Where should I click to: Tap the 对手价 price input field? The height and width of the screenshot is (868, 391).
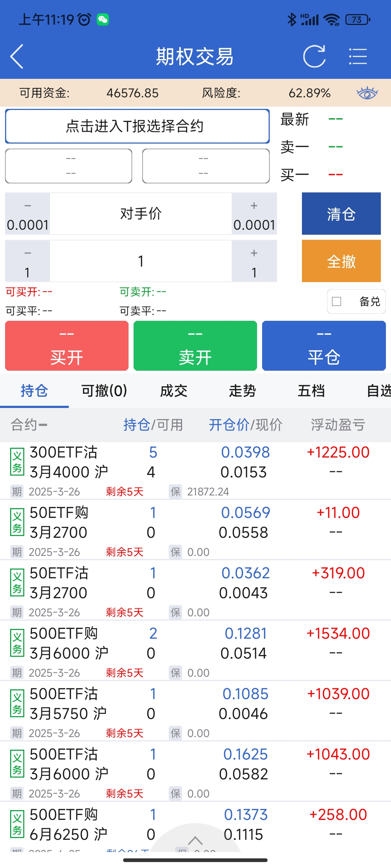tap(140, 214)
